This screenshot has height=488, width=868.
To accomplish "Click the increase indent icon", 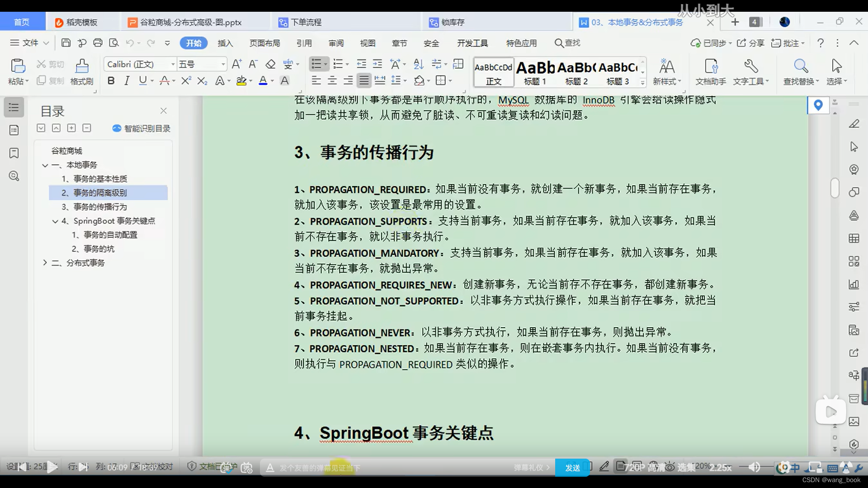I will tap(377, 64).
